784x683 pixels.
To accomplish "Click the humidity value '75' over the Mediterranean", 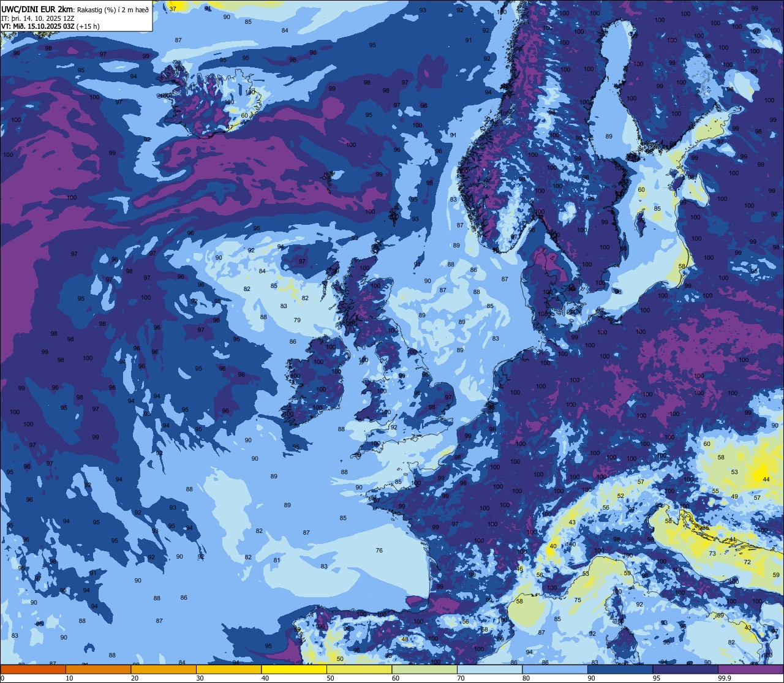I will click(578, 600).
